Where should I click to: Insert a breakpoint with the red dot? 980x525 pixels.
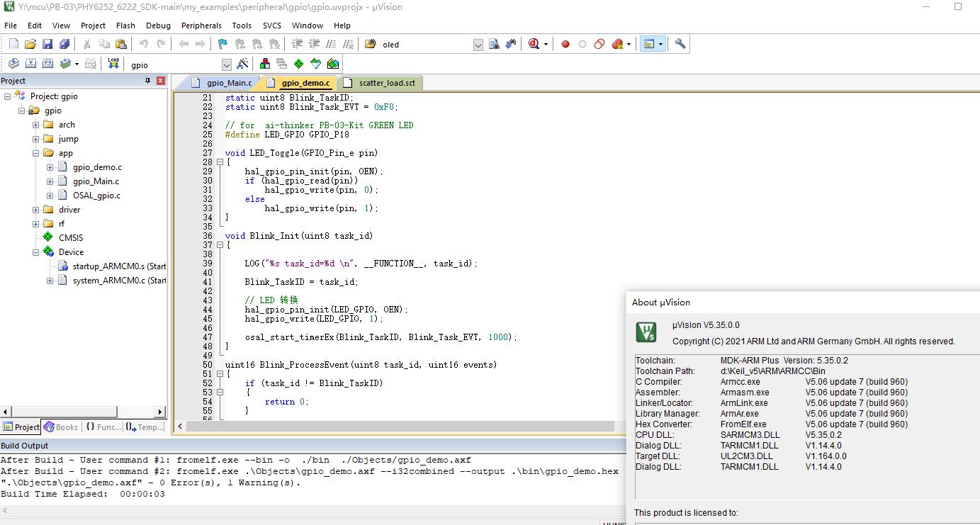(x=565, y=44)
